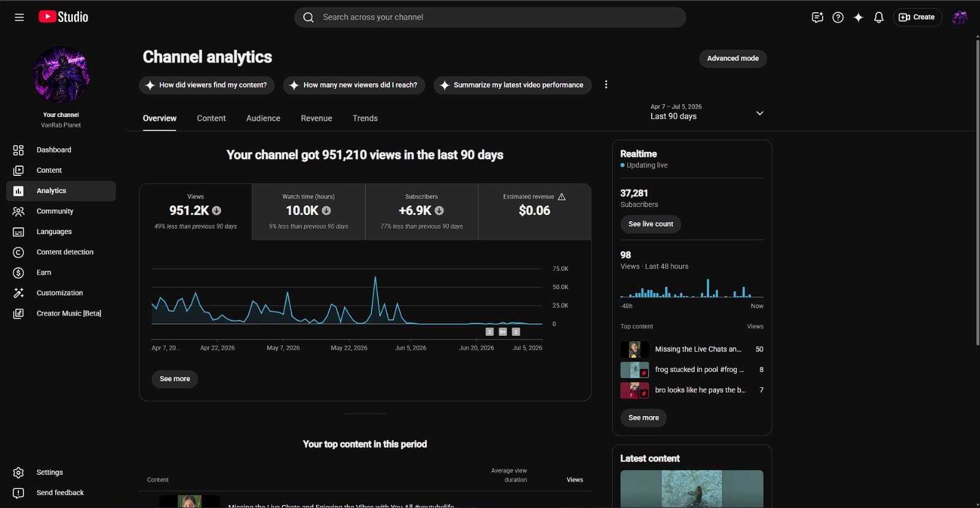Click the Create button
Image resolution: width=980 pixels, height=508 pixels.
[x=917, y=17]
